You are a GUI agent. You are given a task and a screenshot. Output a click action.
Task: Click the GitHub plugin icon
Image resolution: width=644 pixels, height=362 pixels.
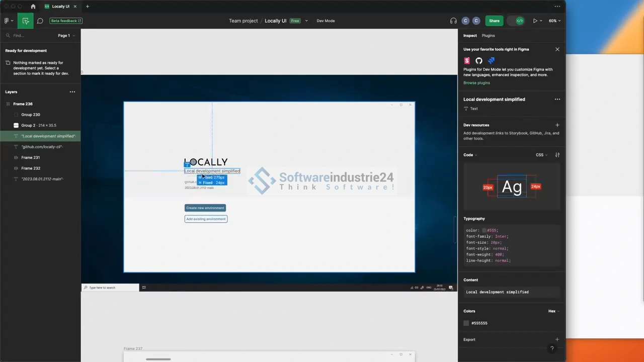[479, 61]
